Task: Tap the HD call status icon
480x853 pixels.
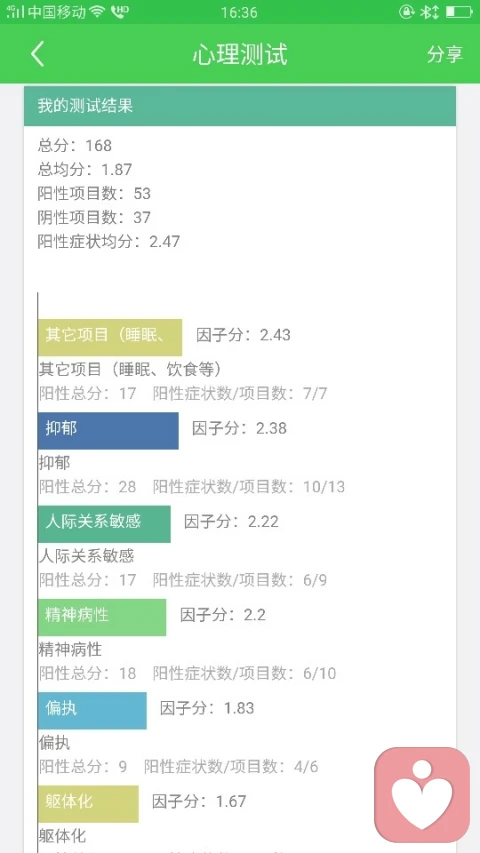Action: tap(119, 12)
